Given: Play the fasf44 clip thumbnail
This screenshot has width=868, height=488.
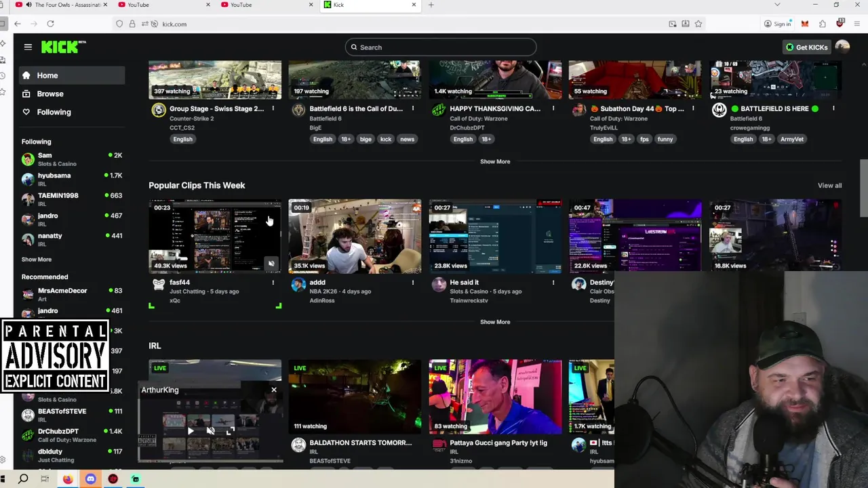Looking at the screenshot, I should (215, 236).
